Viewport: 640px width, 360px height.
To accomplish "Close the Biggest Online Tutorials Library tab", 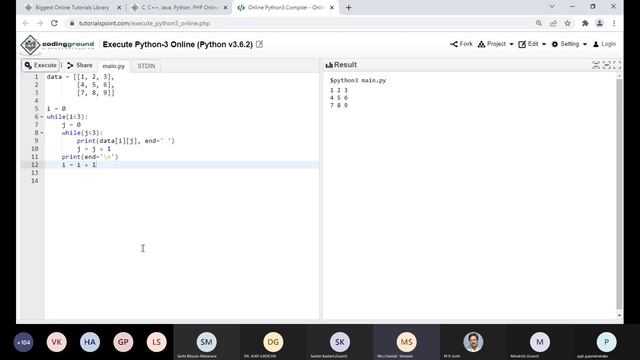I will tap(119, 7).
